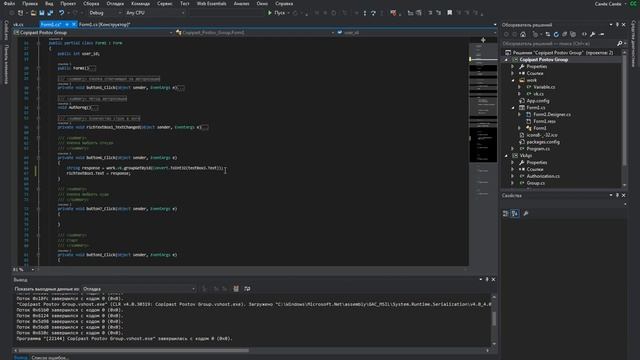This screenshot has width=640, height=360.
Task: Expand the first Ссылки references node
Action: [x=513, y=73]
